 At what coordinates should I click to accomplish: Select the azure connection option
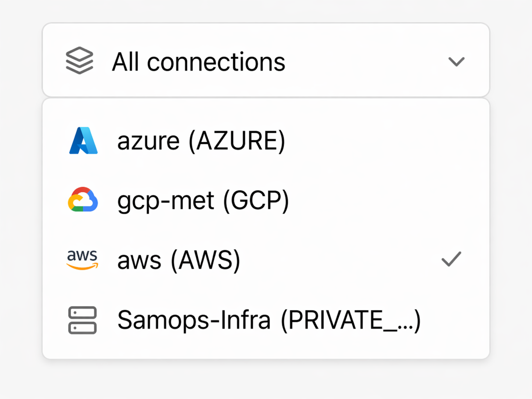[148, 141]
